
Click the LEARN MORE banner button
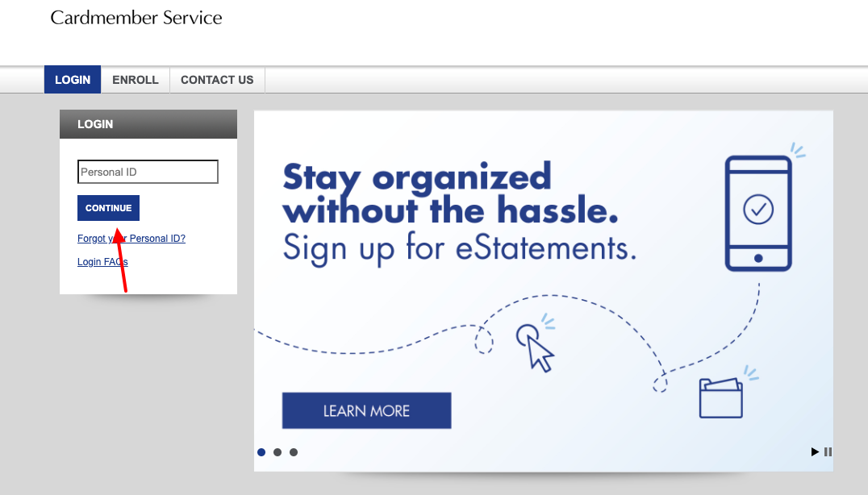click(366, 411)
